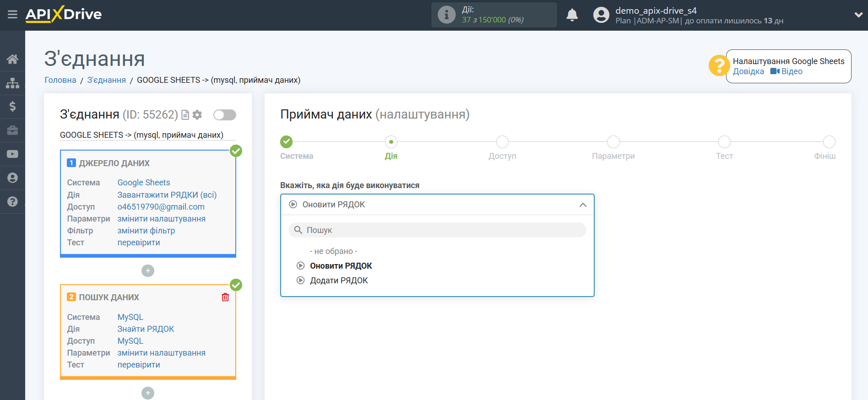Image resolution: width=868 pixels, height=400 pixels.
Task: Click source перевірити test link
Action: [139, 243]
